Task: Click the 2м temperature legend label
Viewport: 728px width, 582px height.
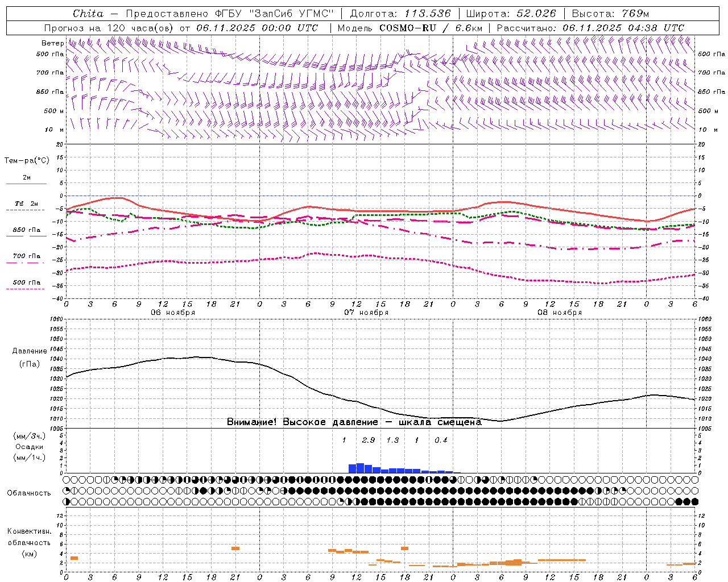Action: (x=27, y=178)
